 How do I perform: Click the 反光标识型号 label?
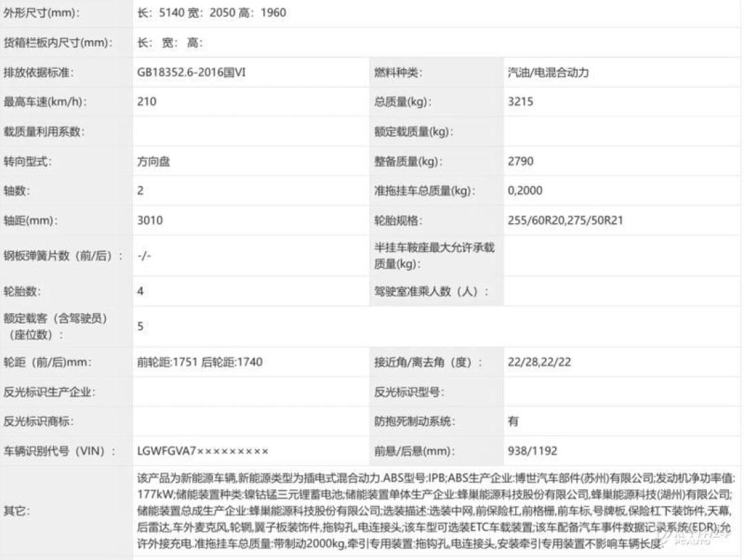409,392
